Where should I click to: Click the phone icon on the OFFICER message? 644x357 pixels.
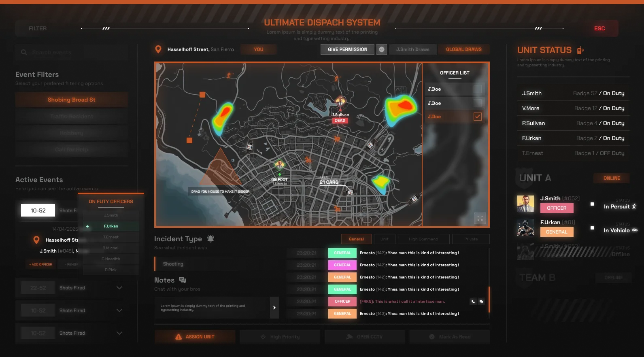(x=473, y=302)
